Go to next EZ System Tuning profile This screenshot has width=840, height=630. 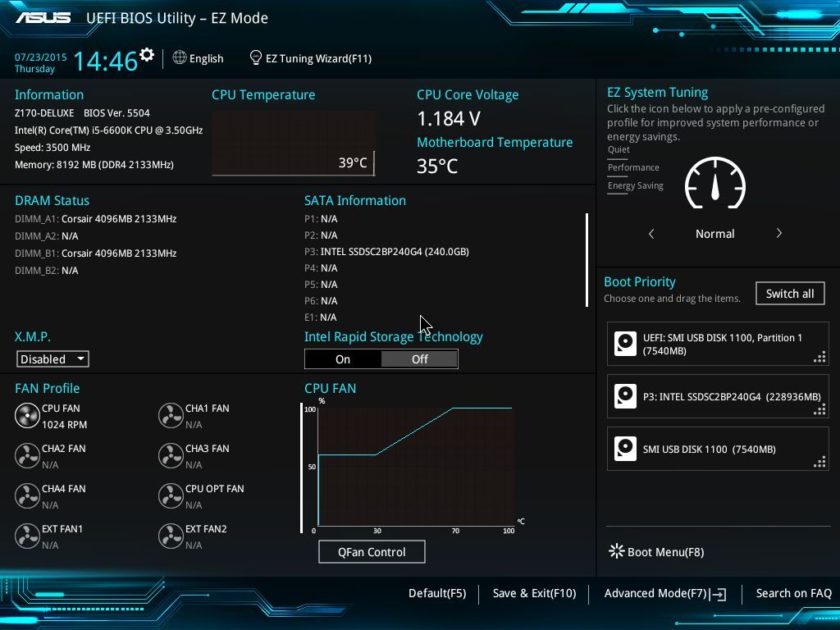pos(779,233)
